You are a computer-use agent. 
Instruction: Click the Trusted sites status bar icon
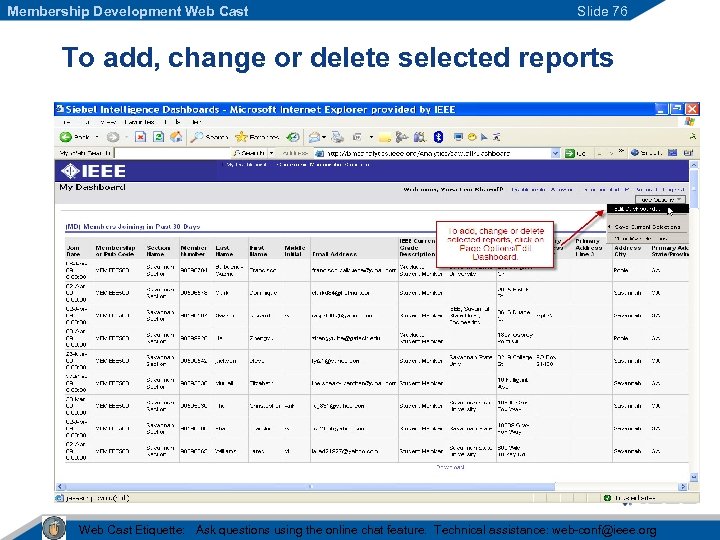click(608, 498)
